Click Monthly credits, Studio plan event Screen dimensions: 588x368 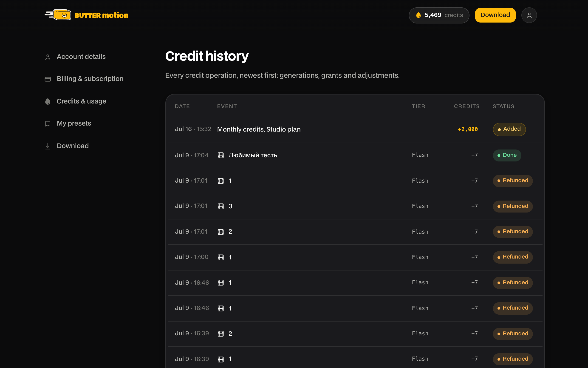(259, 129)
